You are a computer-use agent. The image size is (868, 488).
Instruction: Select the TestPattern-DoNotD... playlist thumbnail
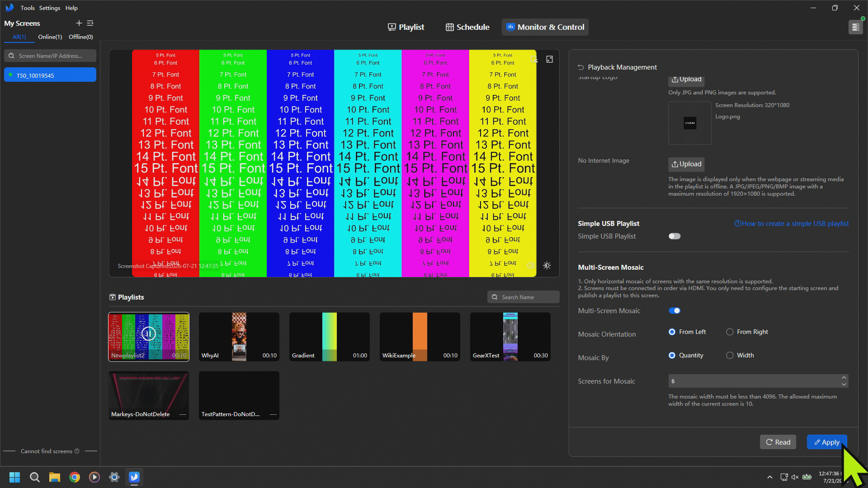pyautogui.click(x=239, y=395)
